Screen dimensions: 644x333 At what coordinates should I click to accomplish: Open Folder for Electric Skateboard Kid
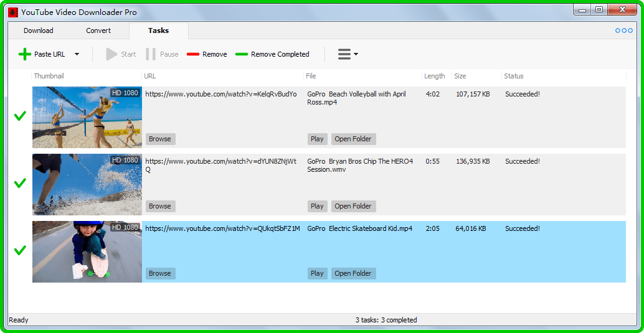(x=354, y=273)
